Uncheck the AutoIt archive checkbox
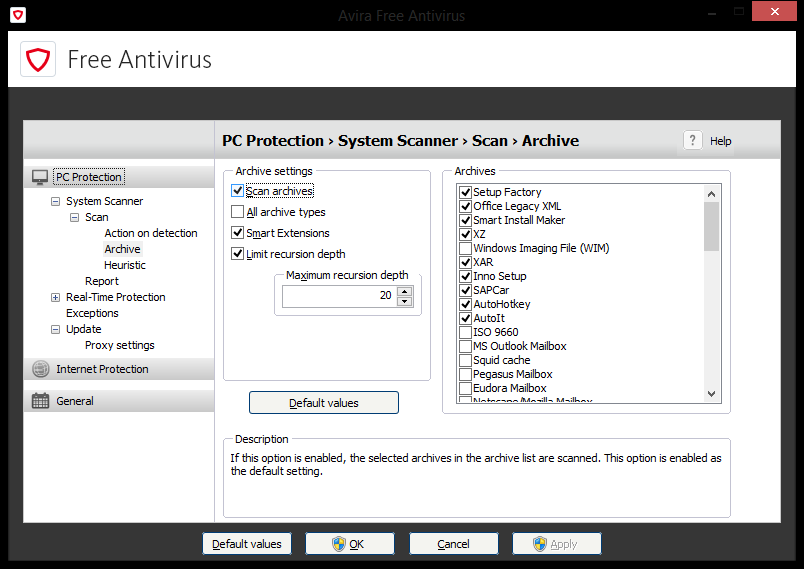 pyautogui.click(x=465, y=318)
